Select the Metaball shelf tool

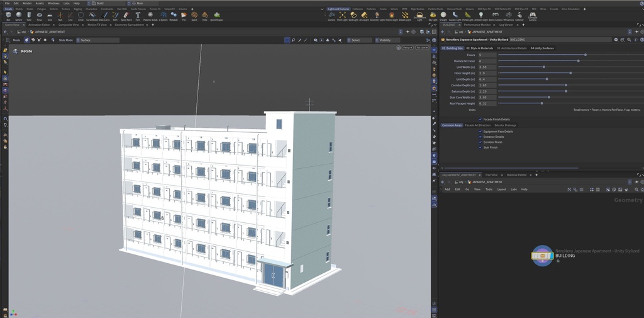(x=174, y=16)
